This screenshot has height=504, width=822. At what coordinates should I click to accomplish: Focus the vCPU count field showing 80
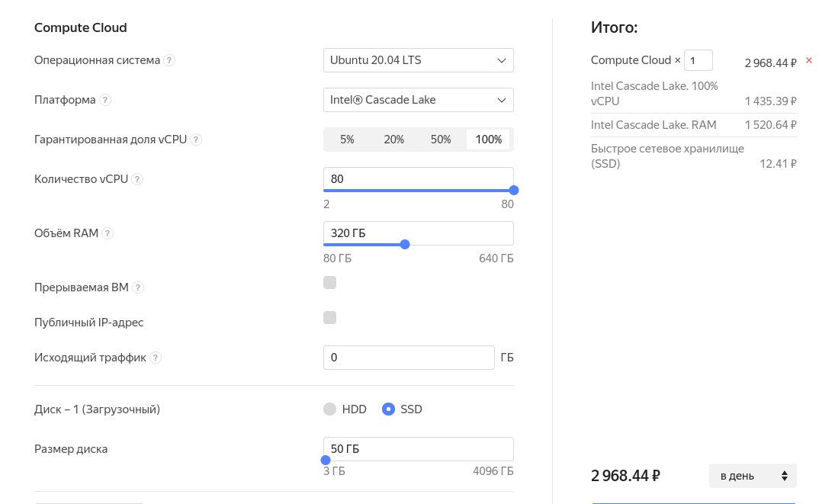pyautogui.click(x=419, y=179)
